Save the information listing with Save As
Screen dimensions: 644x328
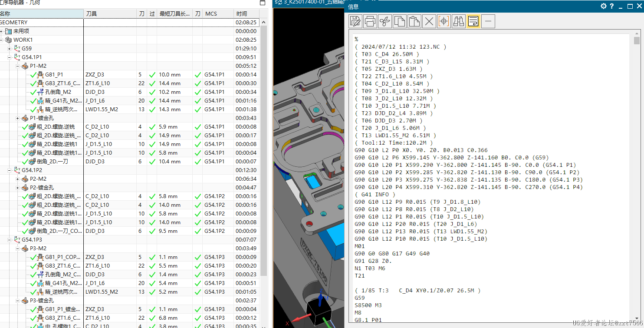(355, 21)
